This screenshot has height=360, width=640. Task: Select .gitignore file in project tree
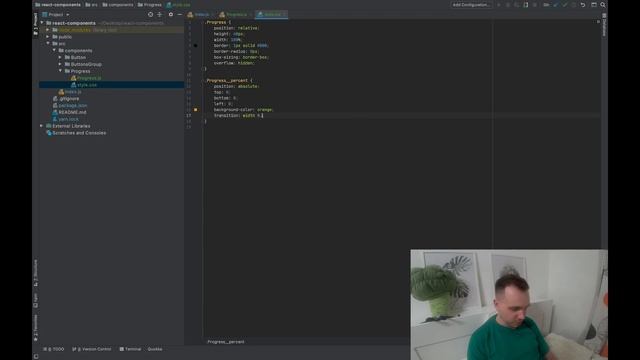(69, 99)
